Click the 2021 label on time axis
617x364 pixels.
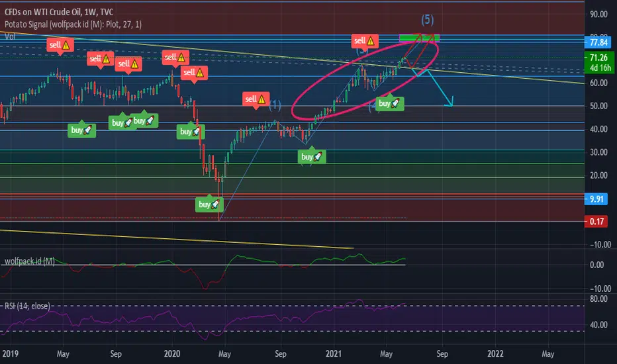click(334, 353)
